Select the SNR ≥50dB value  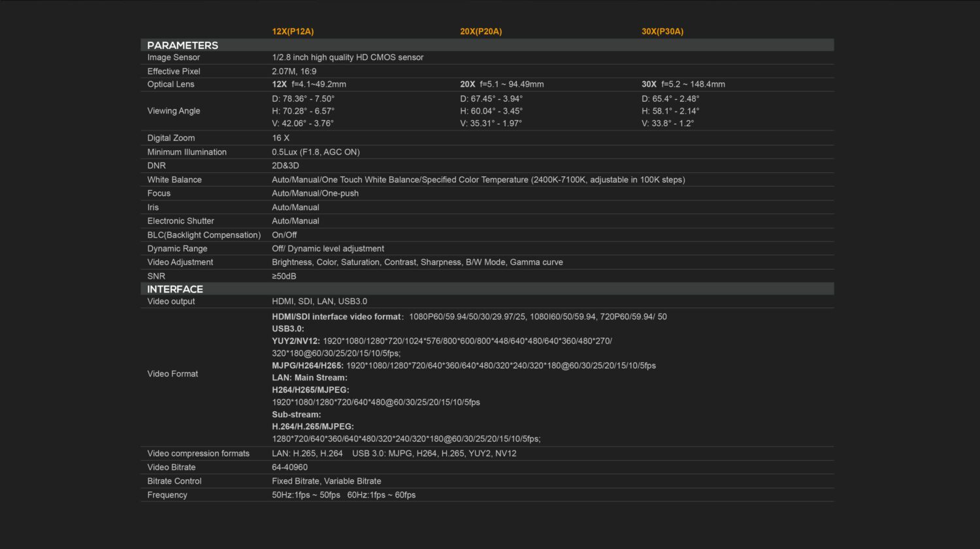pyautogui.click(x=284, y=276)
